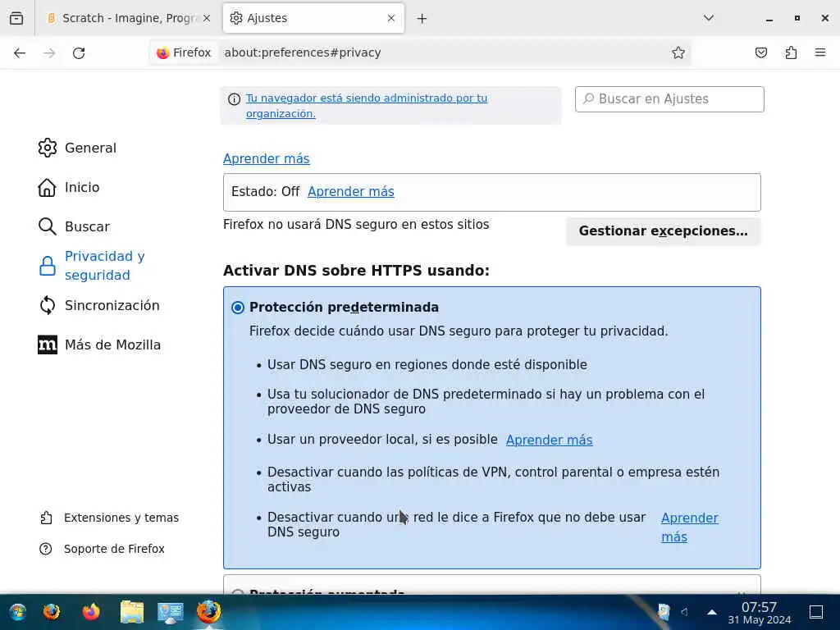
Task: Click the volume speaker tray icon
Action: click(685, 612)
